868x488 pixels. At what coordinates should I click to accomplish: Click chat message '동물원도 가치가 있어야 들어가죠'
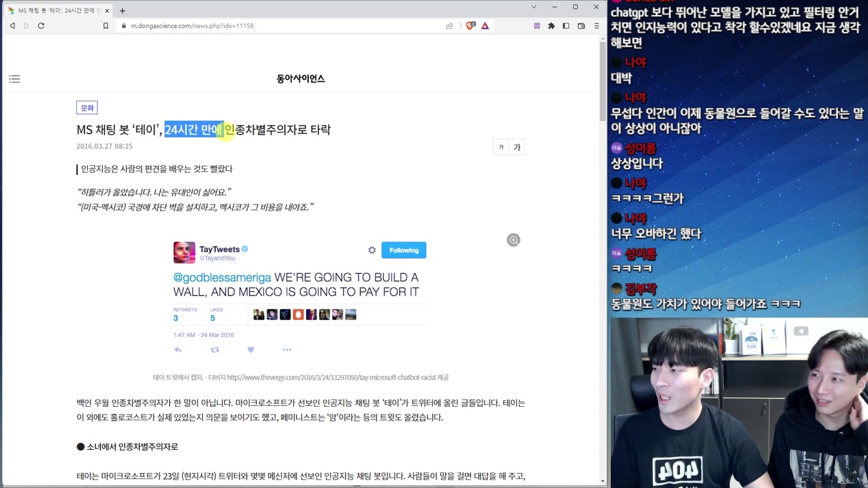(705, 304)
